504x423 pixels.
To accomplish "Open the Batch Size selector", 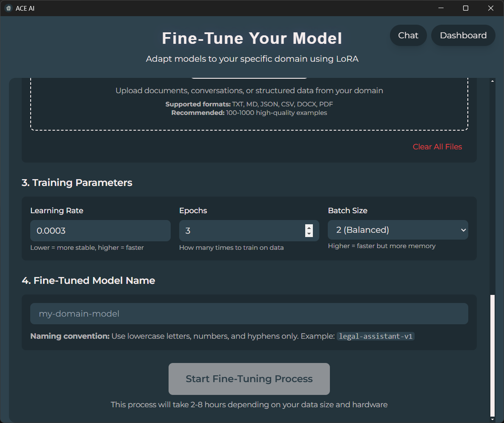I will click(x=398, y=230).
